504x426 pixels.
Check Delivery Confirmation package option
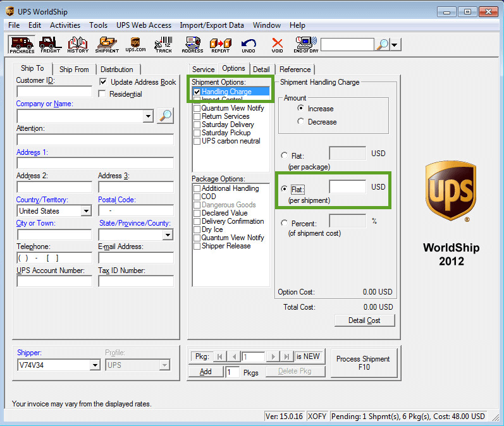[x=197, y=221]
